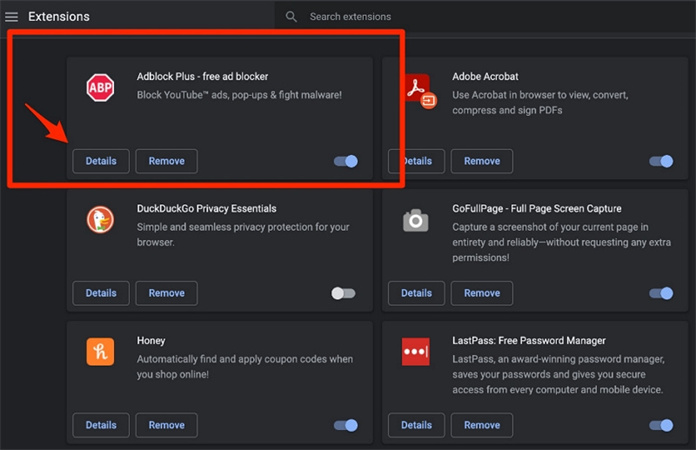Open Details for Adblock Plus
Screen dimensions: 696x450
coord(101,161)
